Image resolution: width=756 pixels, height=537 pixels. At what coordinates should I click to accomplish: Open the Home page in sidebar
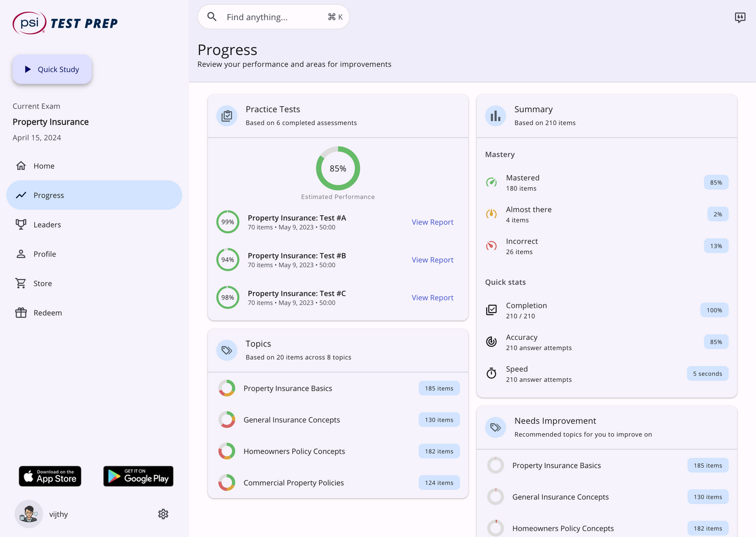44,166
